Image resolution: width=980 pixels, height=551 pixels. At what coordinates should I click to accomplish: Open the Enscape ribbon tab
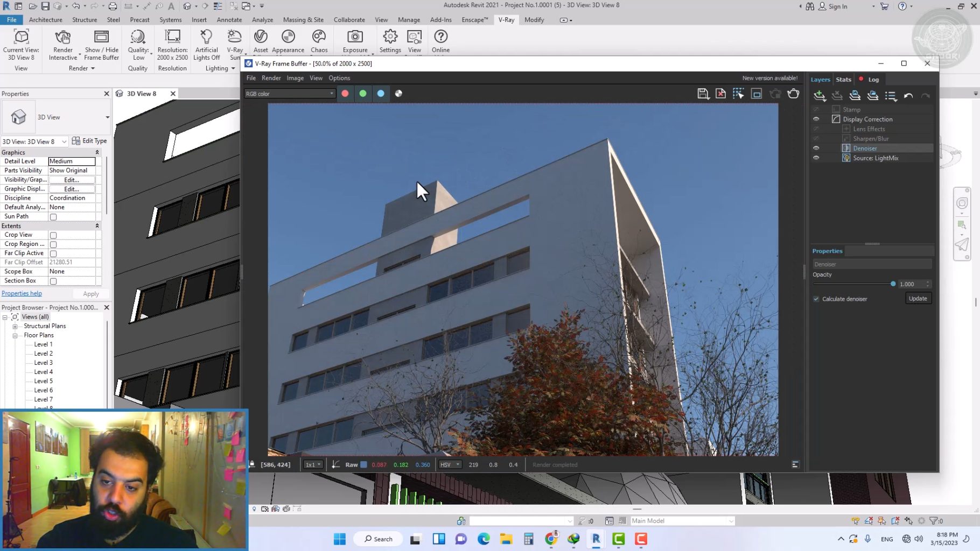(x=474, y=20)
